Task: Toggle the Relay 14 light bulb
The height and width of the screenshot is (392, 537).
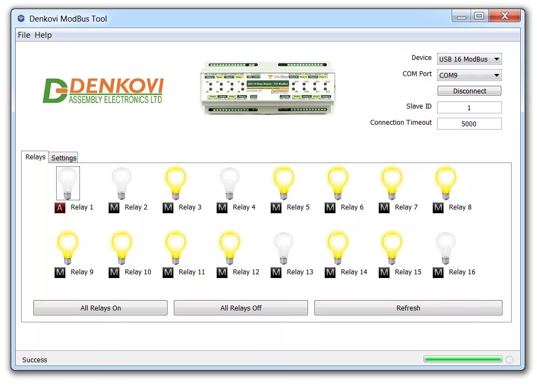Action: (338, 248)
